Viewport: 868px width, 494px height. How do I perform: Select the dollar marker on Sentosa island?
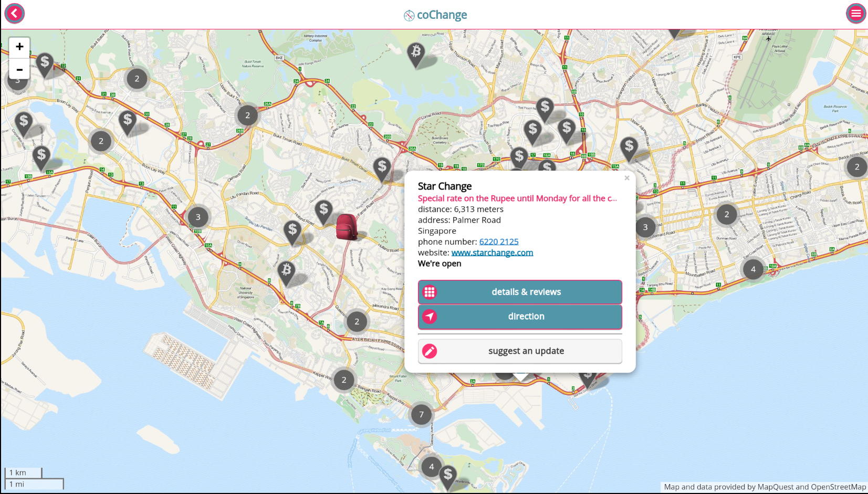point(448,477)
